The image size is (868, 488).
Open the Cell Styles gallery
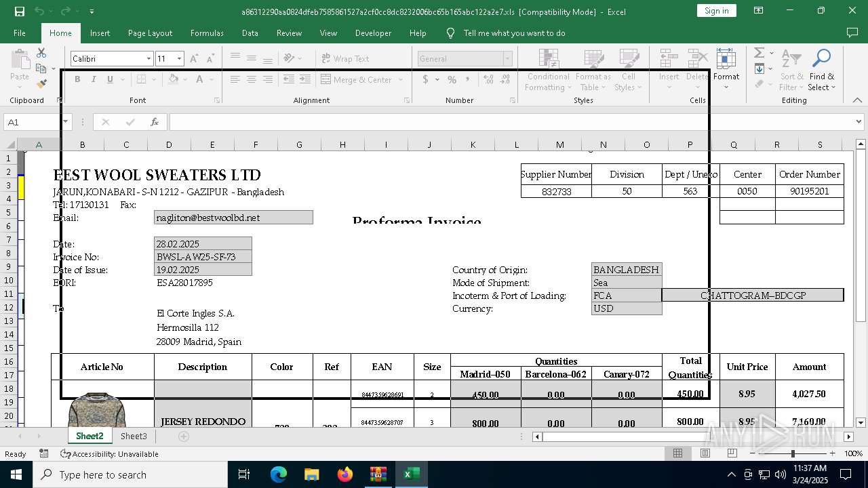click(629, 70)
